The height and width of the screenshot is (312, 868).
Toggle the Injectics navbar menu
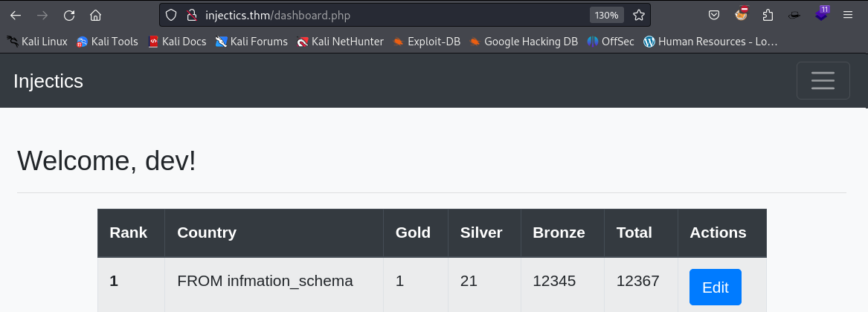pos(823,81)
